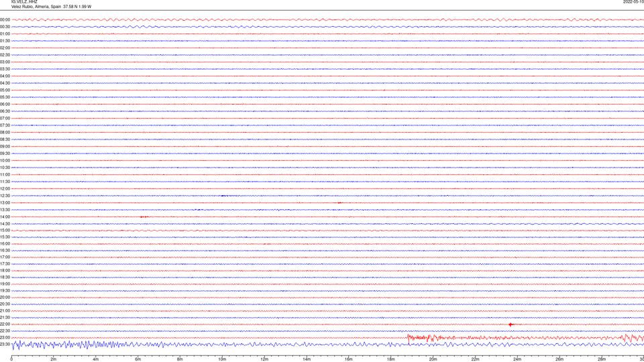The width and height of the screenshot is (644, 362).
Task: Click the 00:00 trace time label
Action: click(5, 19)
